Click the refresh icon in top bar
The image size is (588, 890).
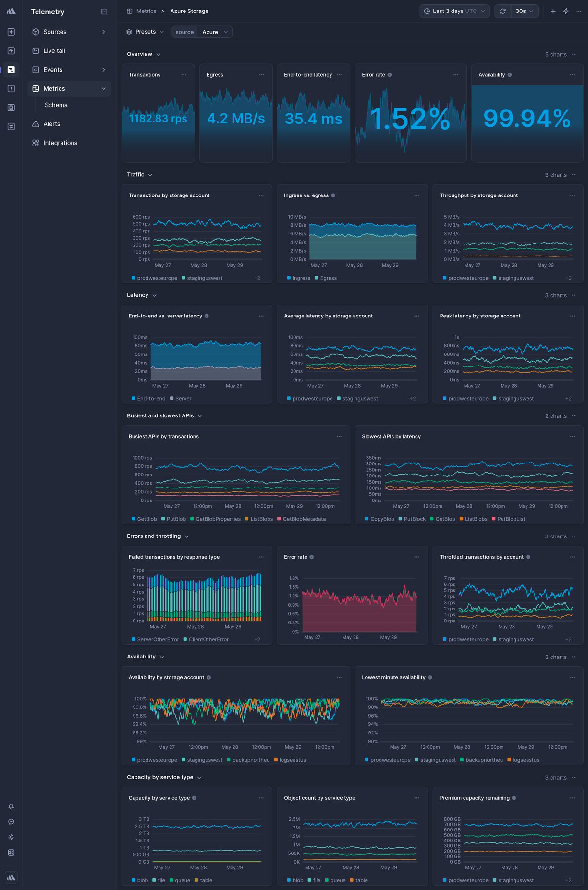pos(502,11)
